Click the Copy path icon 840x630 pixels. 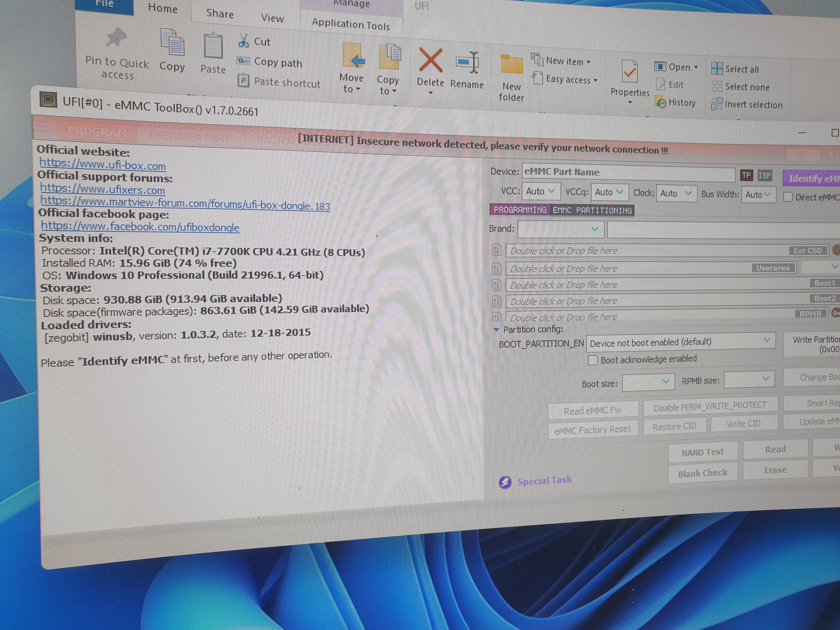click(243, 61)
